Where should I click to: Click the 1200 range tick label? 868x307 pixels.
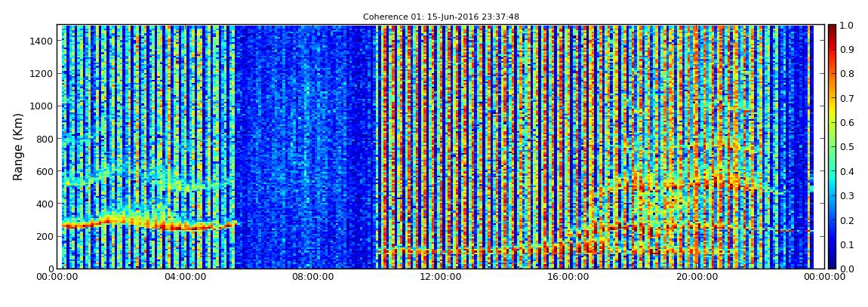coord(42,74)
